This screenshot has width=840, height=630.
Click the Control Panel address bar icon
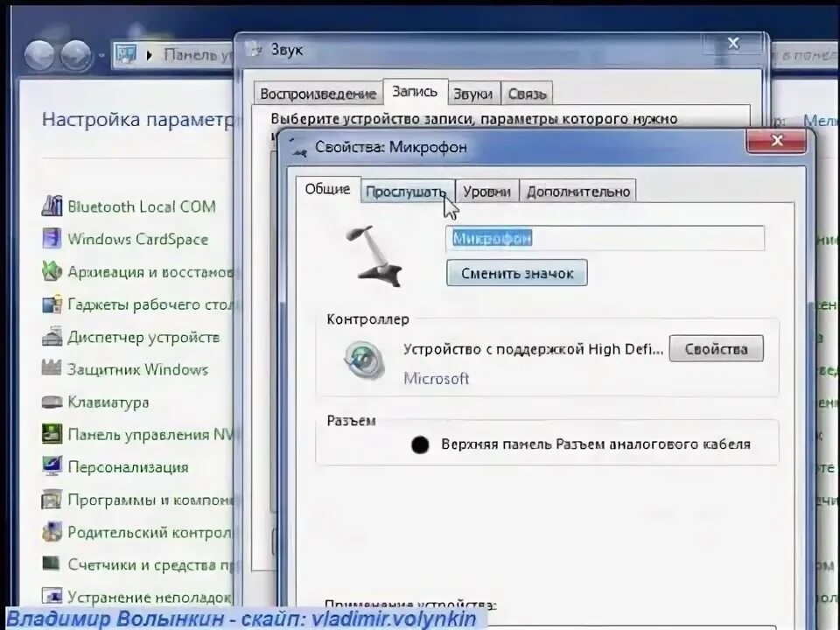[x=126, y=54]
